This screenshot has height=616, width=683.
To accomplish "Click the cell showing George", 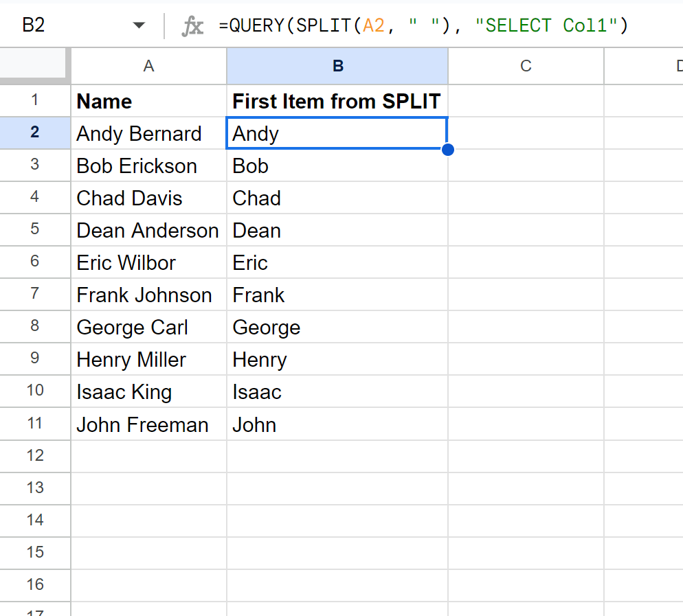I will 337,327.
